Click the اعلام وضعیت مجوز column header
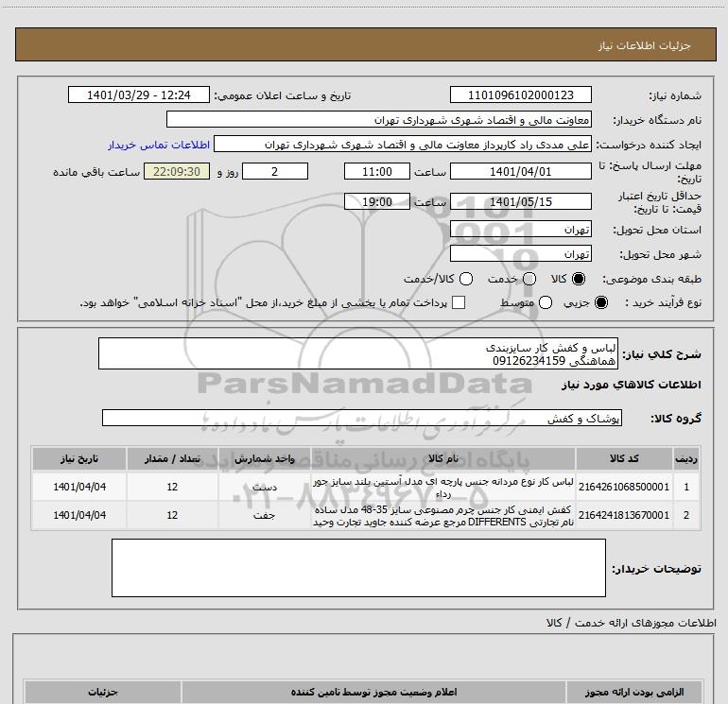The height and width of the screenshot is (704, 728). [x=373, y=693]
